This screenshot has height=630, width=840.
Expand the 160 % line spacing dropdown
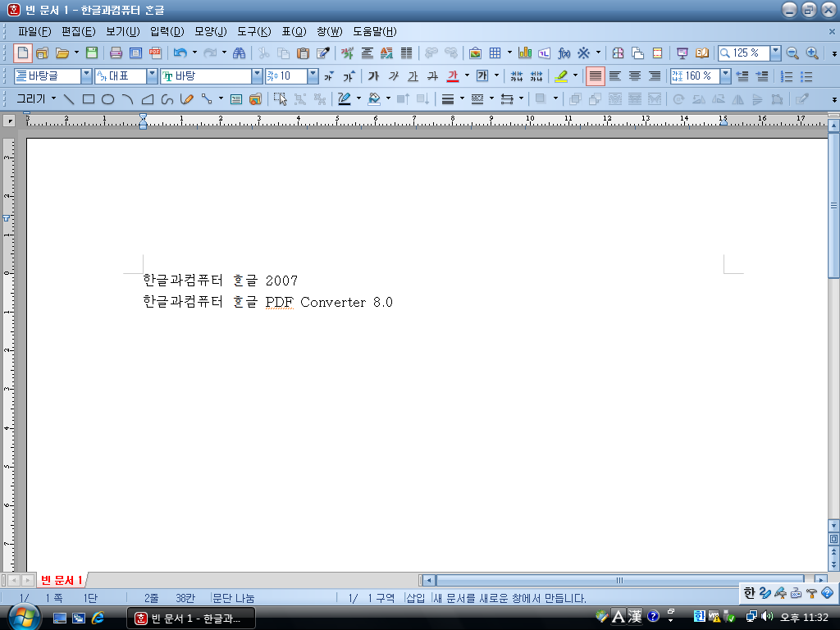(x=725, y=76)
